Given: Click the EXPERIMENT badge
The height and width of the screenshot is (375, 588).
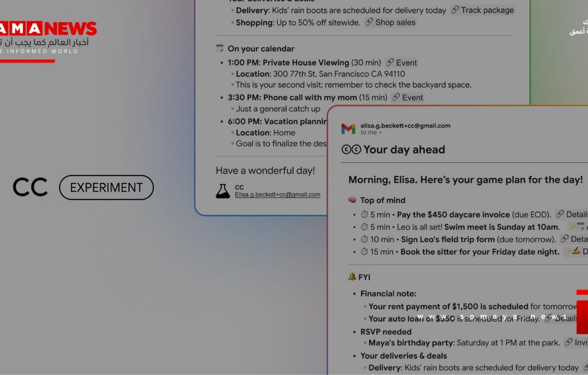Looking at the screenshot, I should [x=106, y=188].
